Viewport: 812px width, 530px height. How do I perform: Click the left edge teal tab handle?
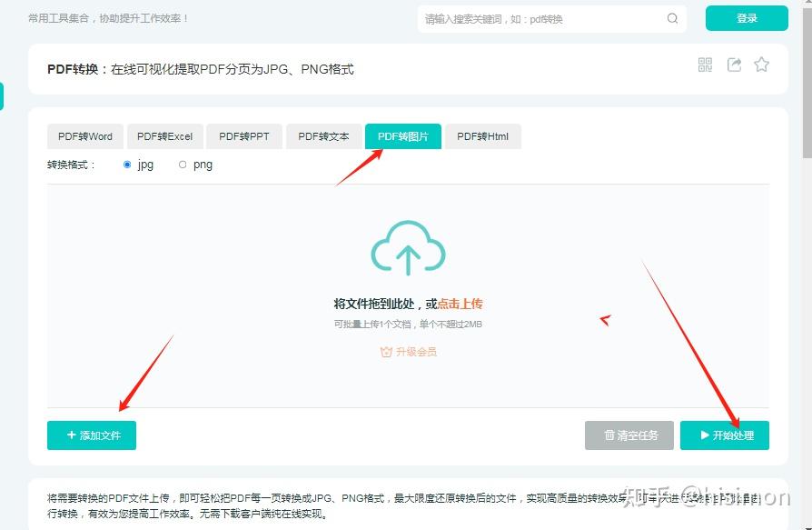click(2, 95)
